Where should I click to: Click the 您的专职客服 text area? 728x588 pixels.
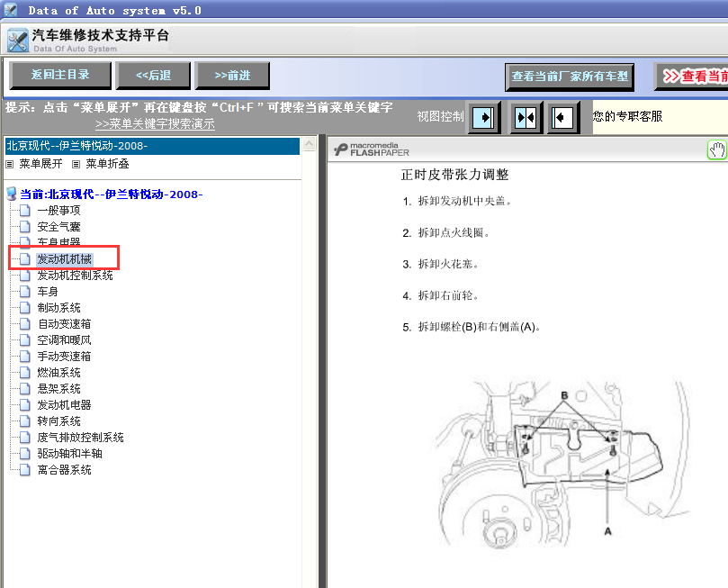pos(627,116)
